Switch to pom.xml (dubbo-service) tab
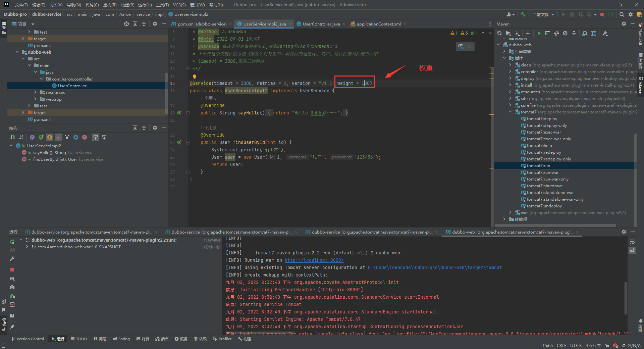 pyautogui.click(x=202, y=24)
